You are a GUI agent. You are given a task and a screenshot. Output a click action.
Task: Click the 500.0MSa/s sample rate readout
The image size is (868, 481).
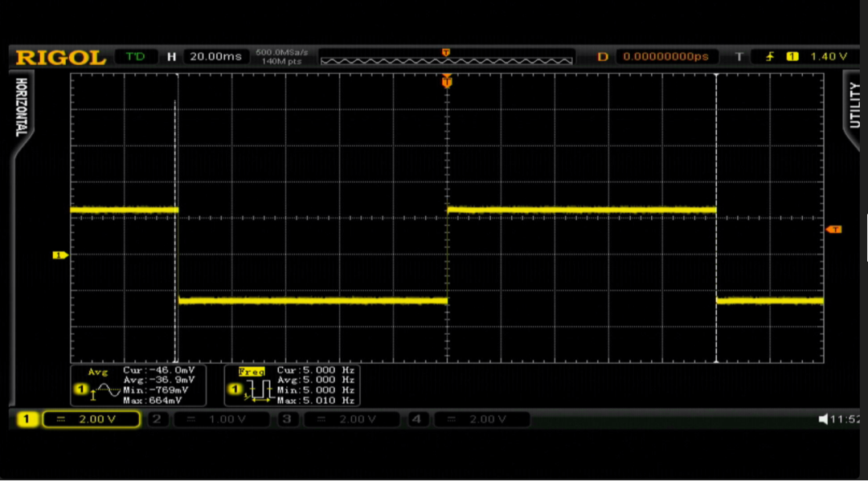click(x=282, y=52)
